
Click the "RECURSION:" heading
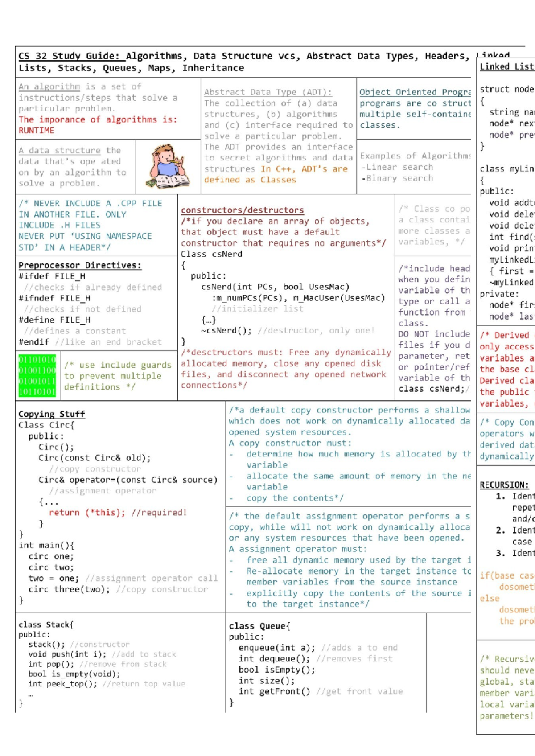coord(504,485)
